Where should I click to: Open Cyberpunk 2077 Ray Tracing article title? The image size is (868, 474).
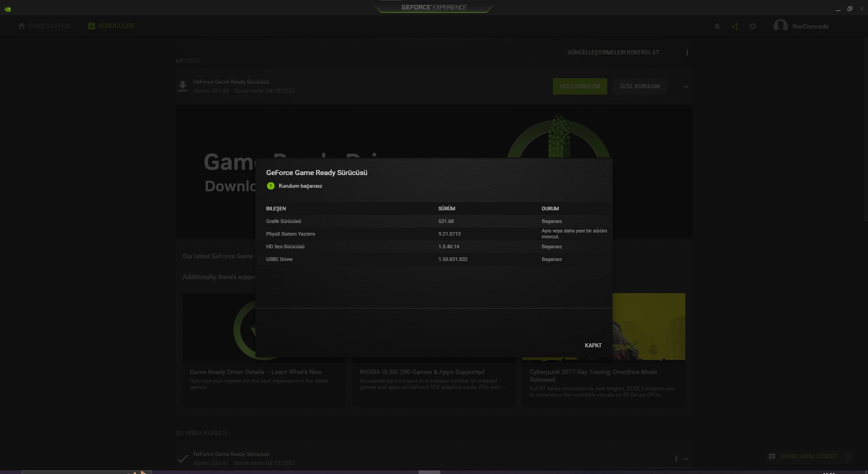click(593, 375)
